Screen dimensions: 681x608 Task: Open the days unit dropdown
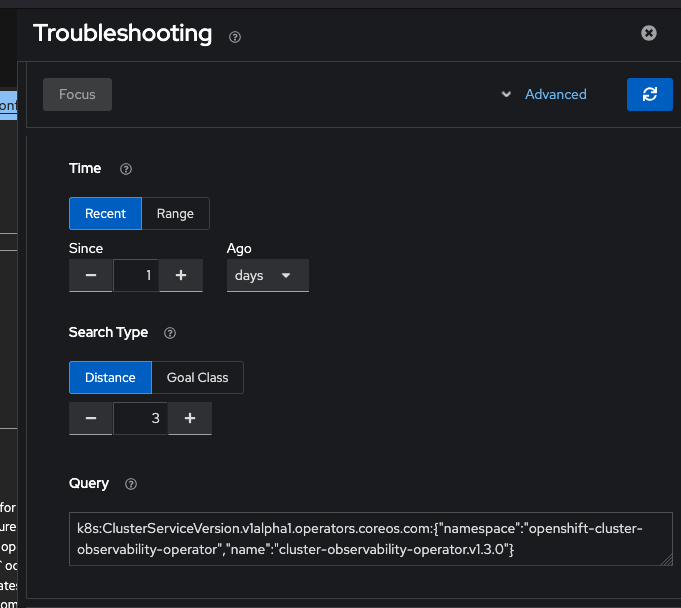pyautogui.click(x=267, y=275)
